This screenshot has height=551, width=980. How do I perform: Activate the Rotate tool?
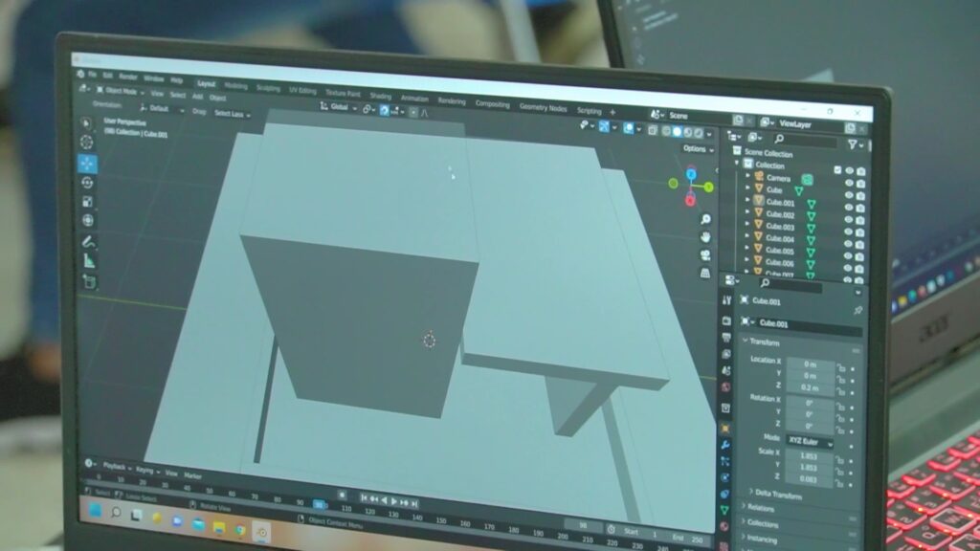point(87,183)
